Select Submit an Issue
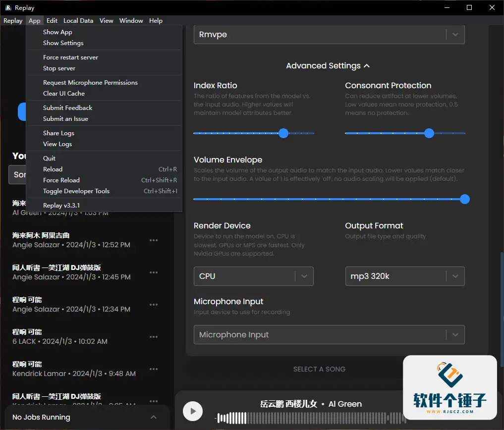This screenshot has height=430, width=504. point(105,118)
